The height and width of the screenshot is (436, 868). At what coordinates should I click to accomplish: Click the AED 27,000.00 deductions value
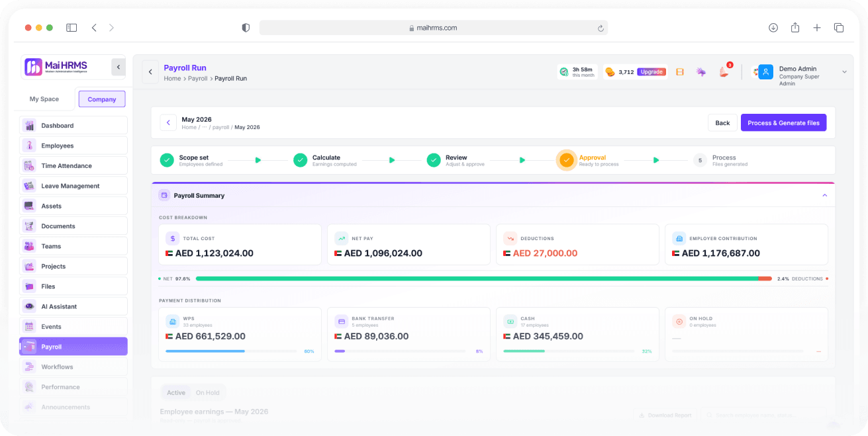pos(545,253)
